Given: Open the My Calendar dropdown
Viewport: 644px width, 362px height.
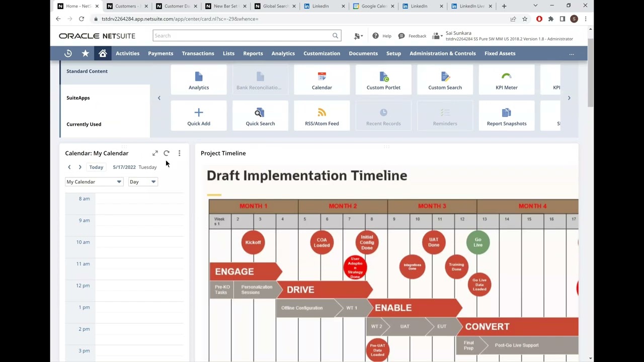Looking at the screenshot, I should click(x=94, y=182).
